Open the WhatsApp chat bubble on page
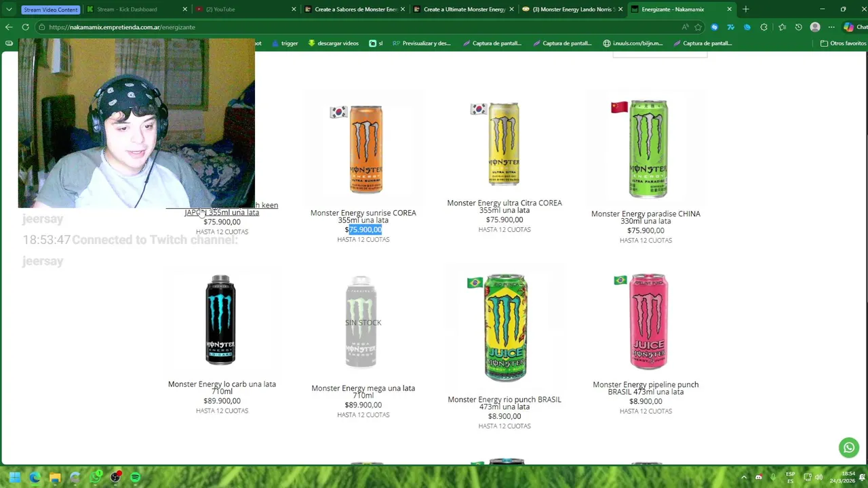Image resolution: width=868 pixels, height=488 pixels. 849,447
